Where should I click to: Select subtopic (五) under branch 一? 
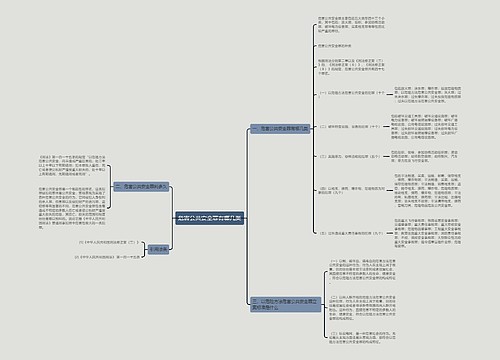(x=351, y=233)
